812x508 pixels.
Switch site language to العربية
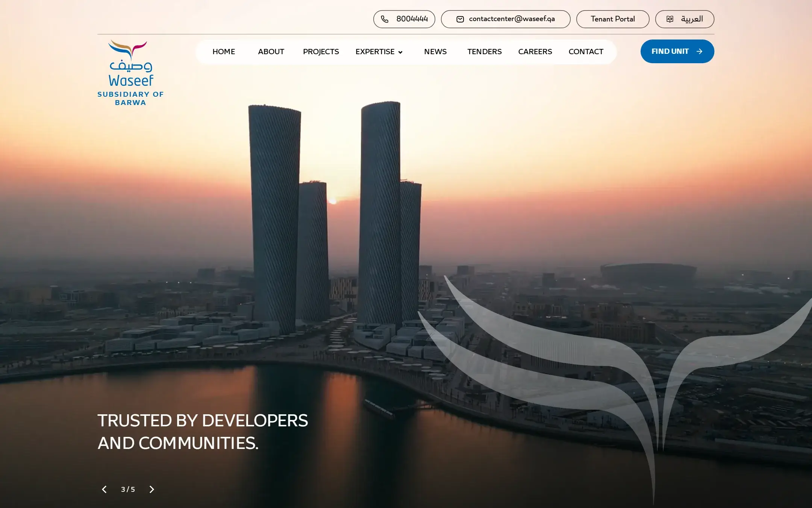pyautogui.click(x=685, y=19)
